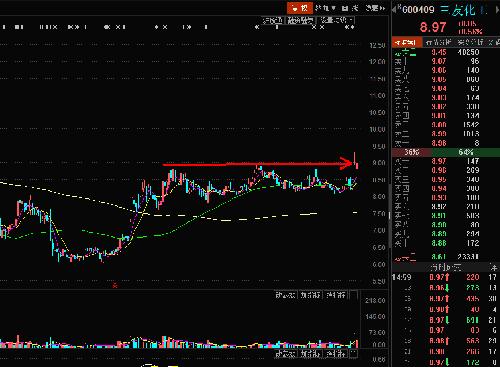Open the top toolbar dropdown beside the orange button
Viewport: 500px width, 367px height.
click(x=325, y=8)
